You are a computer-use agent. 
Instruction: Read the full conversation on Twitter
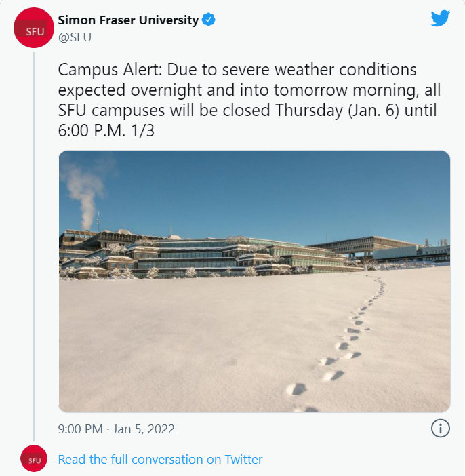click(x=160, y=459)
